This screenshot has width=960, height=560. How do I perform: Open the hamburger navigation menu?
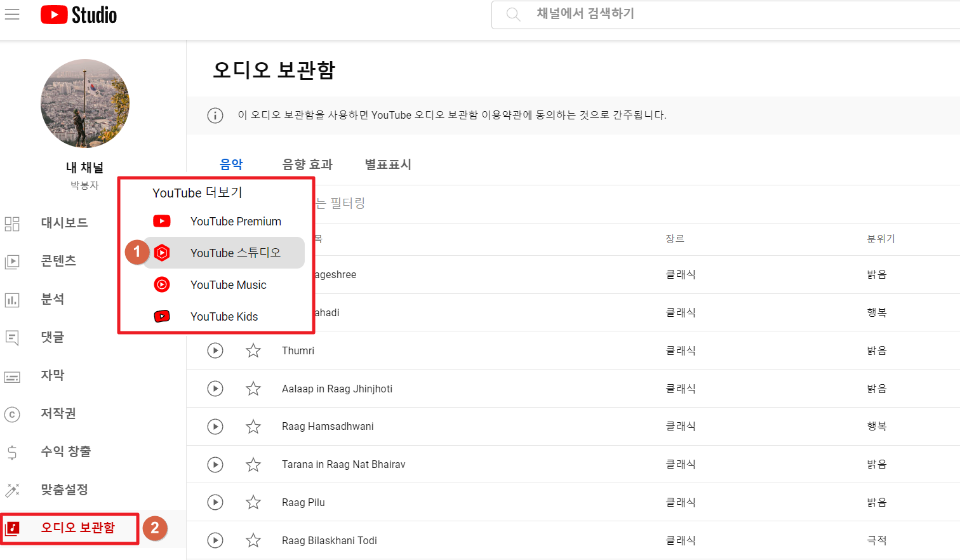pos(12,14)
